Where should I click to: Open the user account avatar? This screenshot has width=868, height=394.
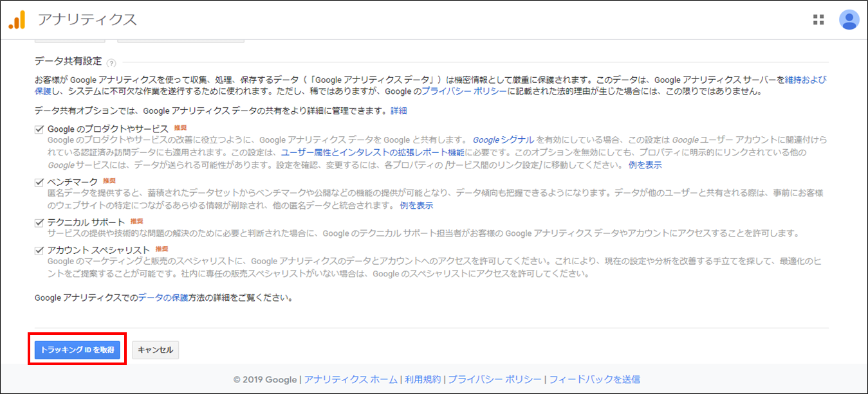point(849,20)
